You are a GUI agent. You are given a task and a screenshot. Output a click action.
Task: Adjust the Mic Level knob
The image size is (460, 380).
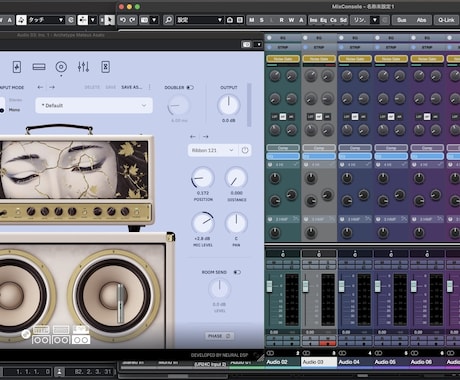(x=203, y=223)
